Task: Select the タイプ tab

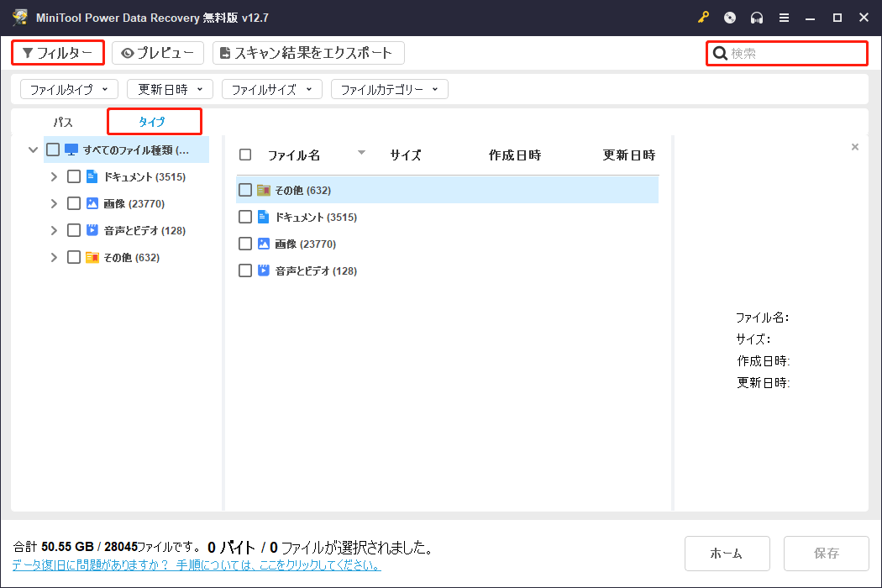Action: click(x=154, y=121)
